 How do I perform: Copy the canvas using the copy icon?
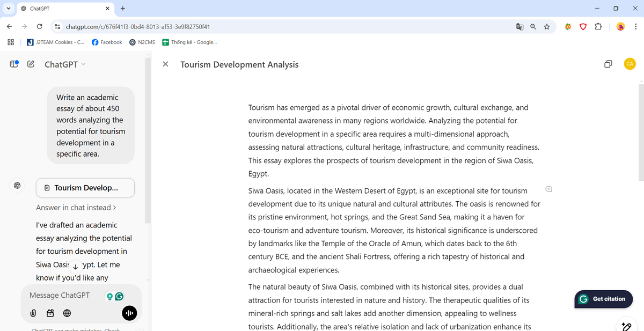pos(608,64)
